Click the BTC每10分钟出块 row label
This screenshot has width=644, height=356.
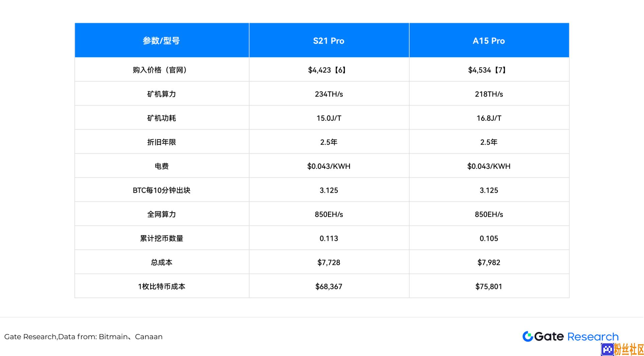coord(162,190)
